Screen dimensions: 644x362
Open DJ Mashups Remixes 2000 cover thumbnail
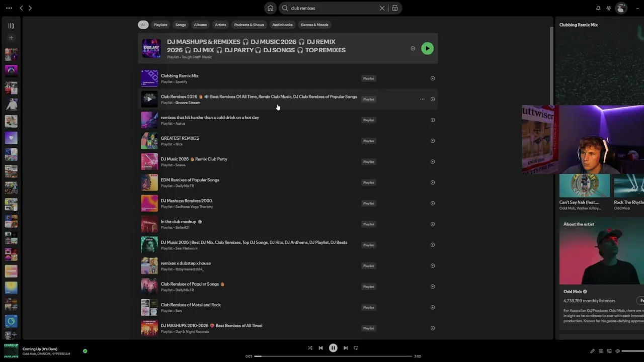[149, 203]
